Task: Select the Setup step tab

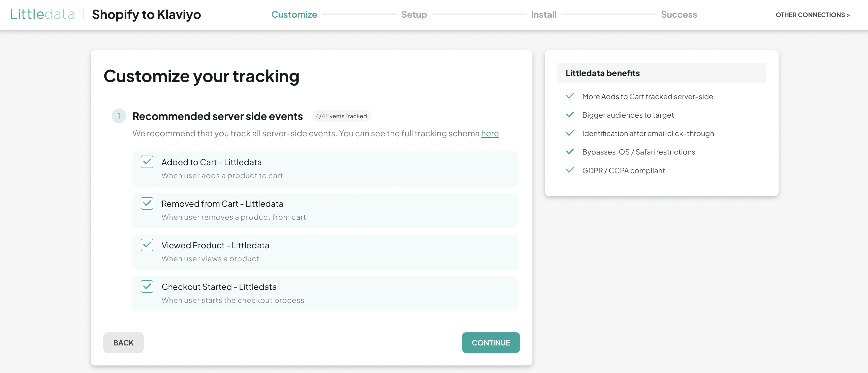Action: point(414,15)
